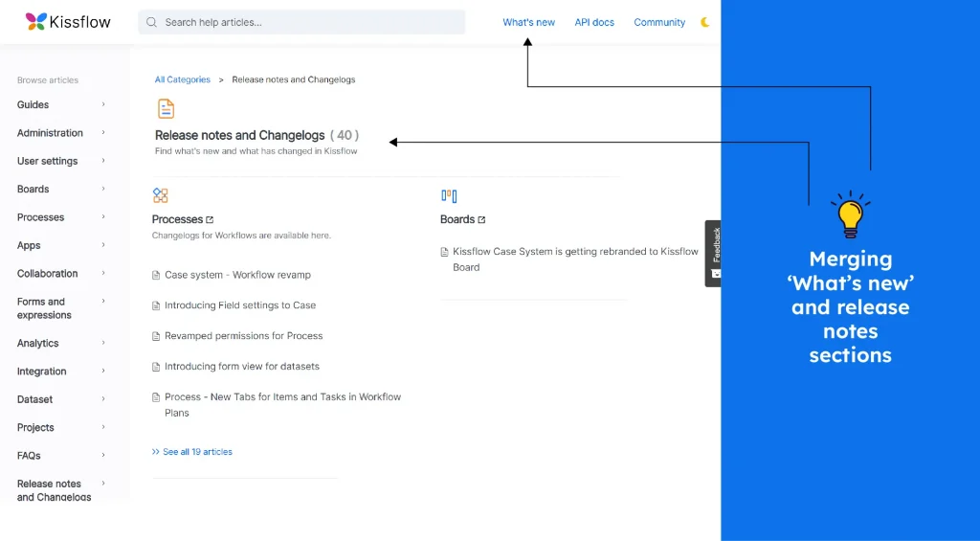The width and height of the screenshot is (980, 541).
Task: Select Analytics in the sidebar
Action: pos(38,344)
